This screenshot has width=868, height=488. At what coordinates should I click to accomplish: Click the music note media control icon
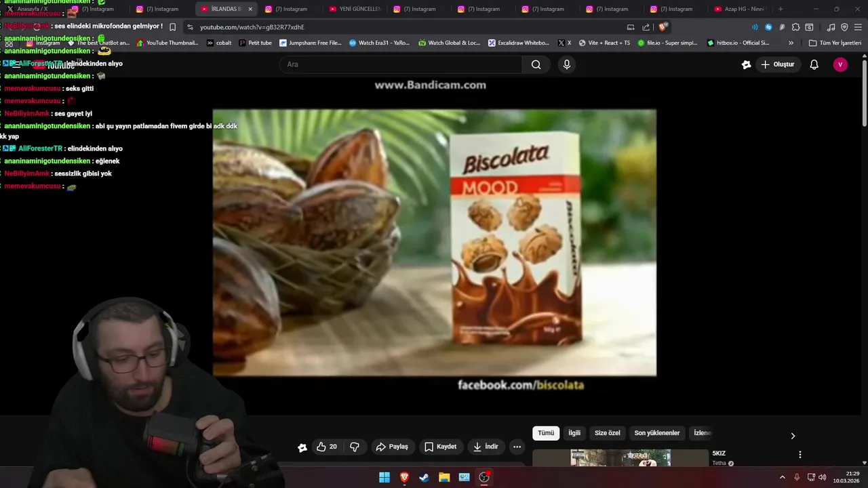(x=831, y=27)
